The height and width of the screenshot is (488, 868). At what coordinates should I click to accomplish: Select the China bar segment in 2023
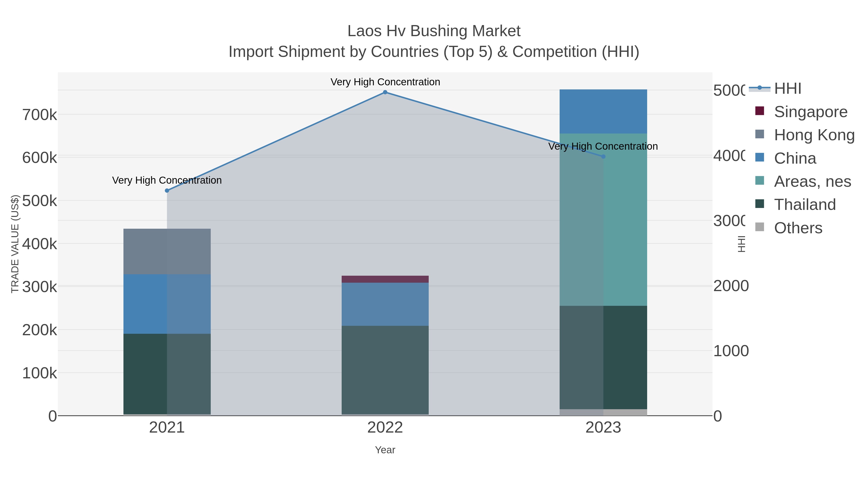click(x=603, y=112)
